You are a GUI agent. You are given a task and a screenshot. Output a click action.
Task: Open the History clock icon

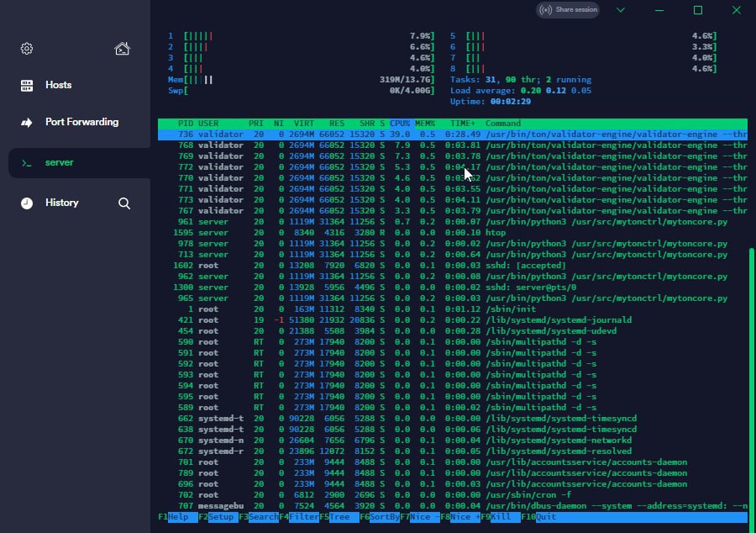(27, 203)
